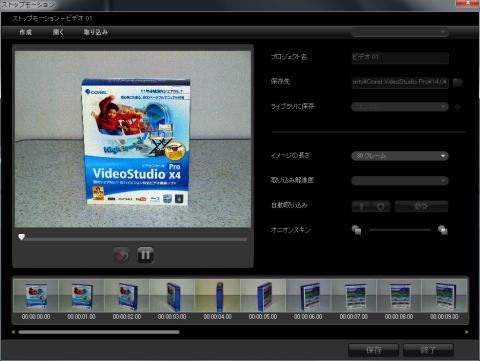This screenshot has height=361, width=480.
Task: Select frame thumbnail at 00:00:08.00
Action: coord(399,296)
